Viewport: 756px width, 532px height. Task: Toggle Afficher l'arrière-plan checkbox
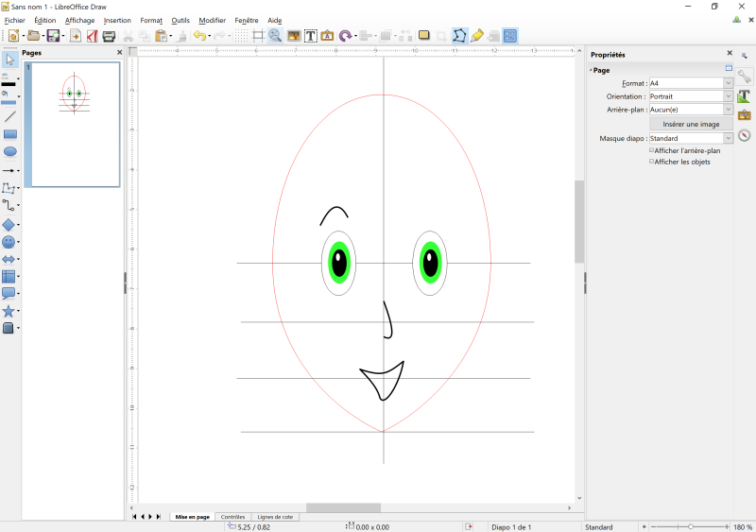pyautogui.click(x=651, y=150)
